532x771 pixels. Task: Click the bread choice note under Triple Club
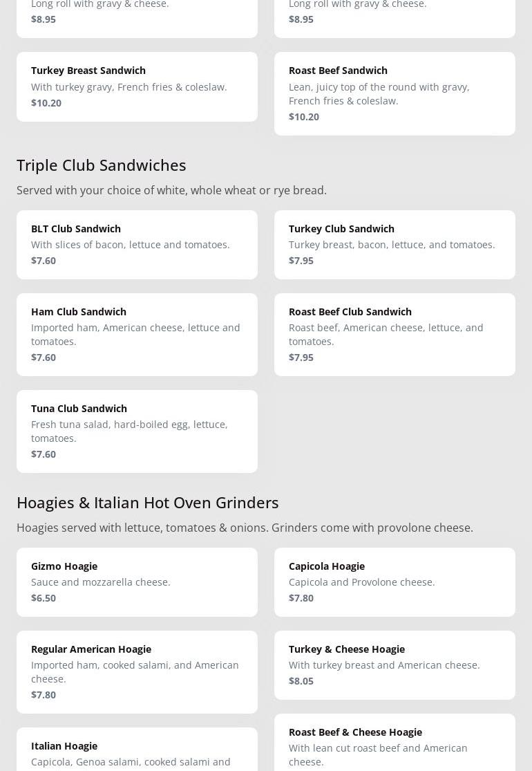click(171, 190)
